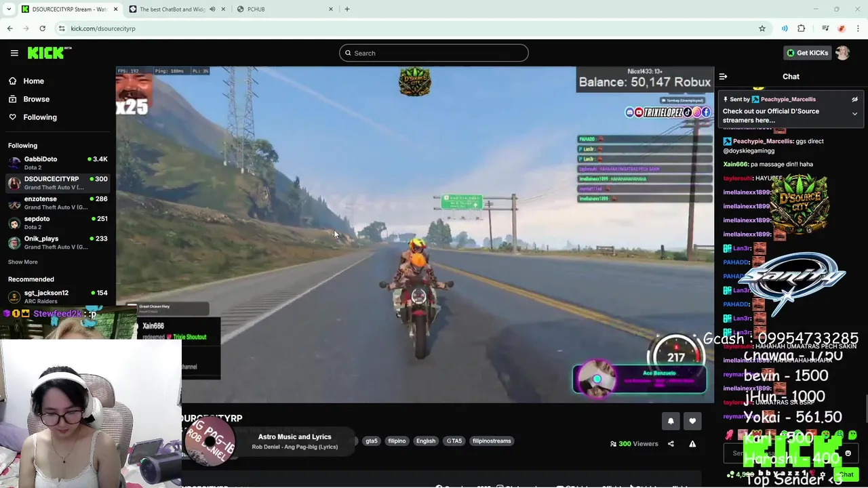868x488 pixels.
Task: Follow channel with heart button
Action: [x=692, y=421]
